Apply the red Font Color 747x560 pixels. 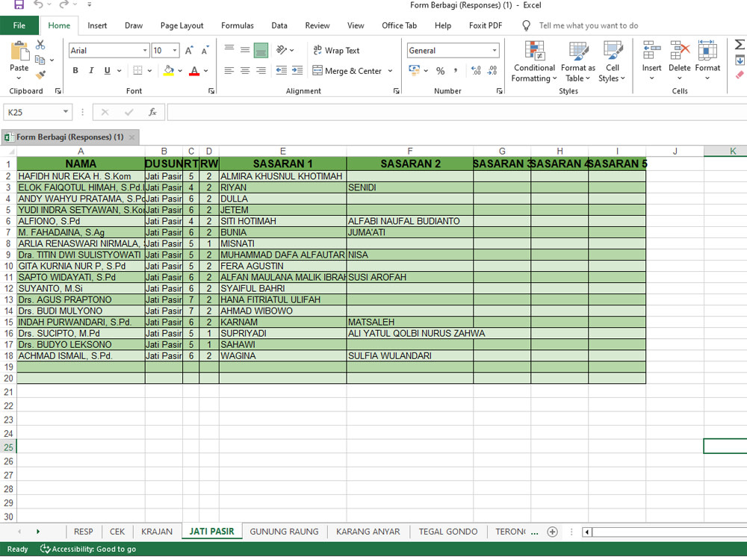pos(194,70)
